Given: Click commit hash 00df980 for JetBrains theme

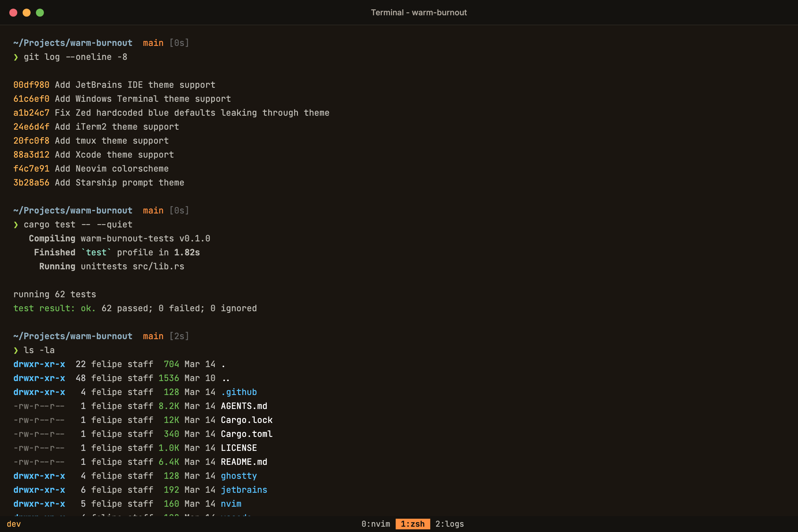Looking at the screenshot, I should tap(31, 85).
